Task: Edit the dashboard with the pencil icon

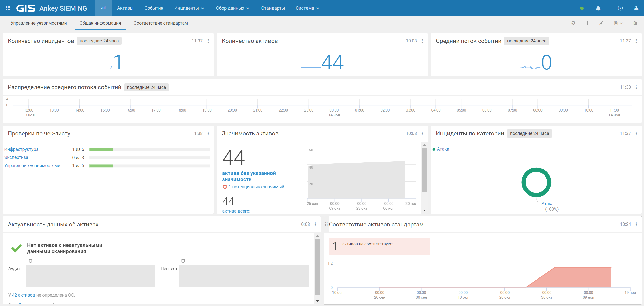Action: click(x=601, y=23)
